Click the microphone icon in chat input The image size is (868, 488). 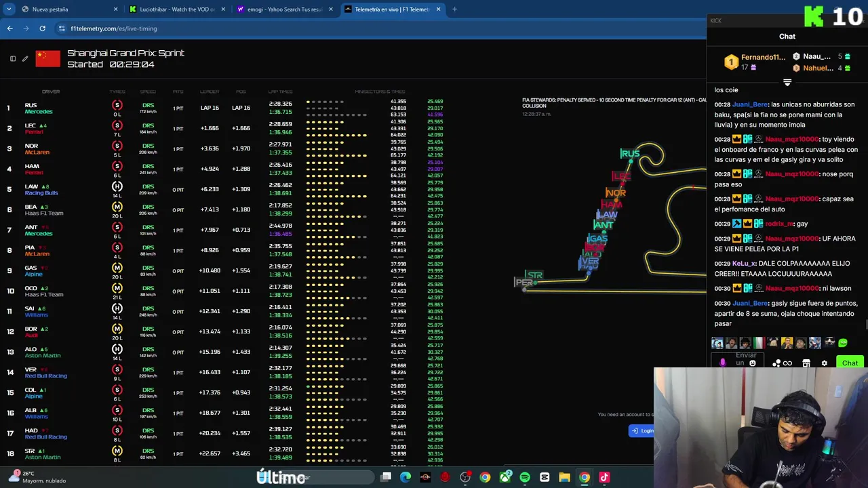(722, 363)
